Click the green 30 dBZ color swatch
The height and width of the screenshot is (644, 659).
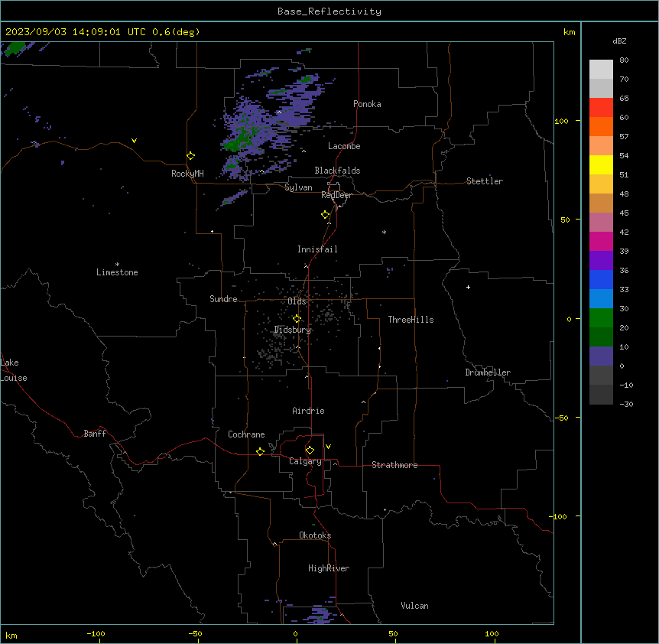601,318
